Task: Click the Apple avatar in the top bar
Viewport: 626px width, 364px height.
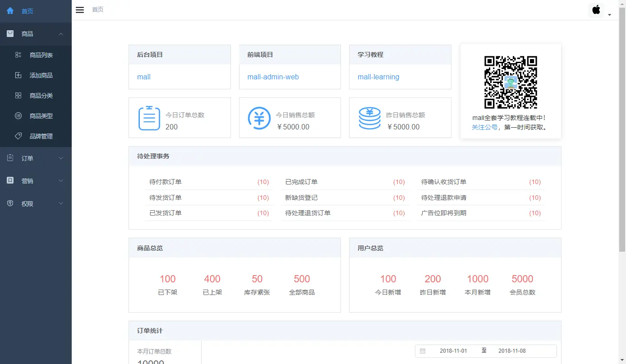Action: pos(596,10)
